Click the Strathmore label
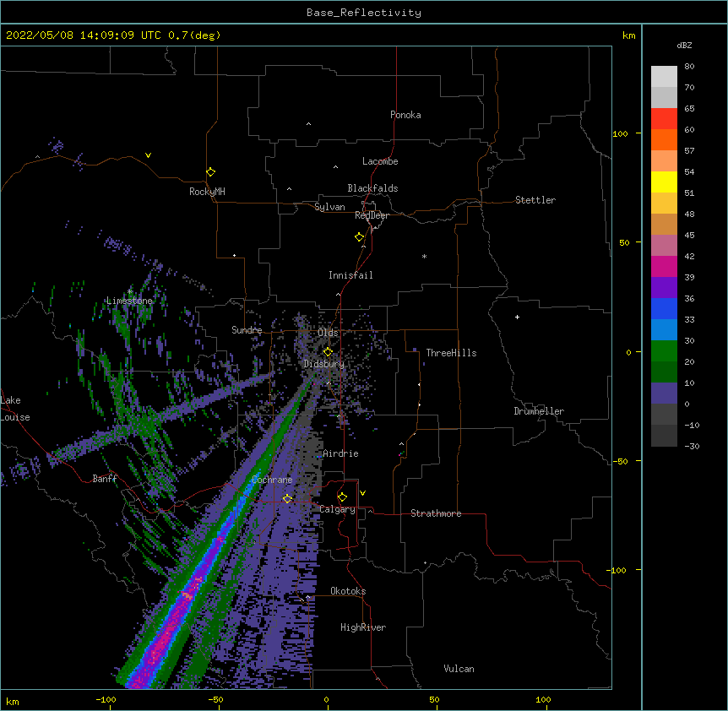 (x=436, y=513)
